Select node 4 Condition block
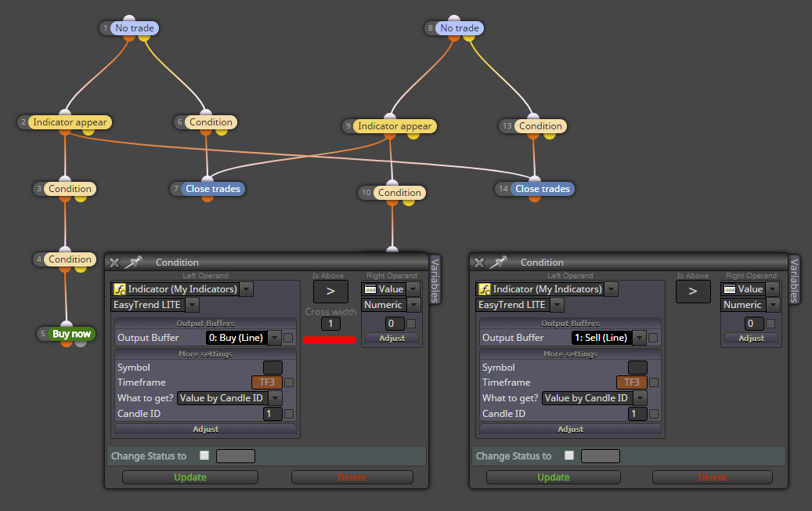 tap(70, 259)
